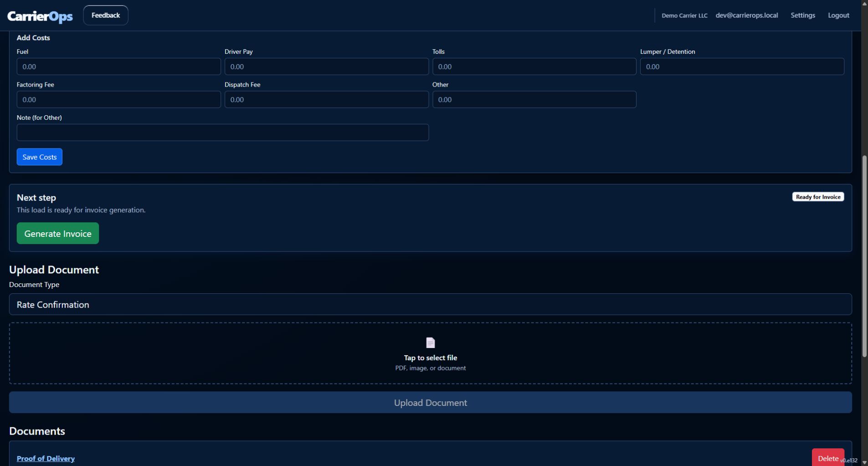Click the Ready for Invoice status badge
The image size is (868, 466).
point(818,197)
